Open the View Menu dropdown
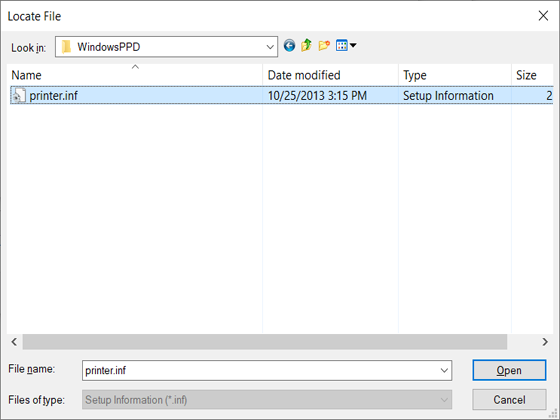 pos(346,46)
